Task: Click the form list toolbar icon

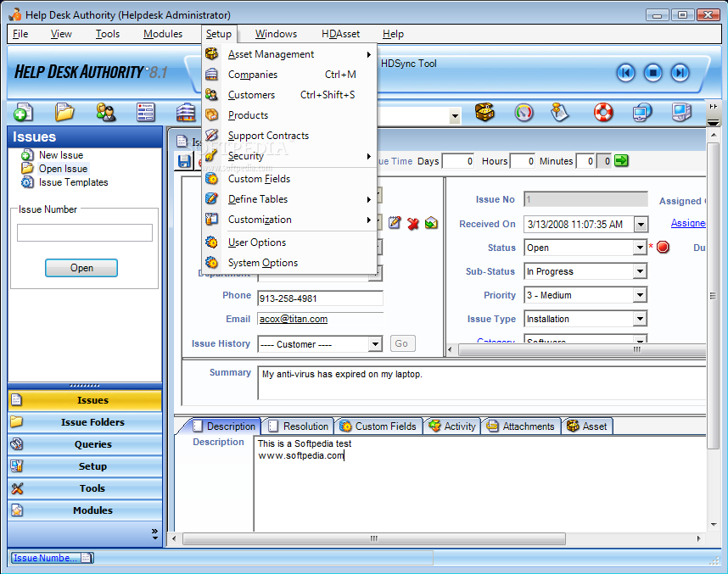Action: coord(146,112)
